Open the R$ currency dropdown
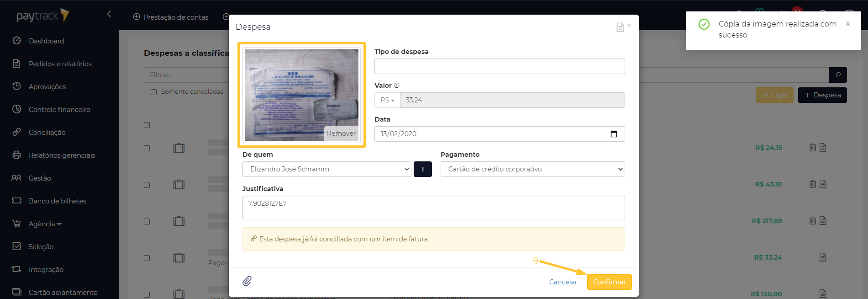This screenshot has height=299, width=868. pos(387,100)
